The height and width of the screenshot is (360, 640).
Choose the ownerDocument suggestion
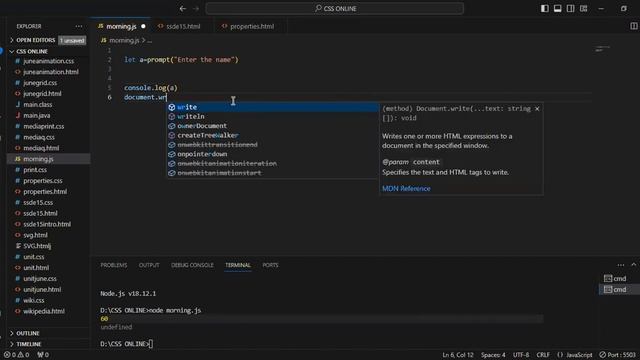pyautogui.click(x=273, y=126)
